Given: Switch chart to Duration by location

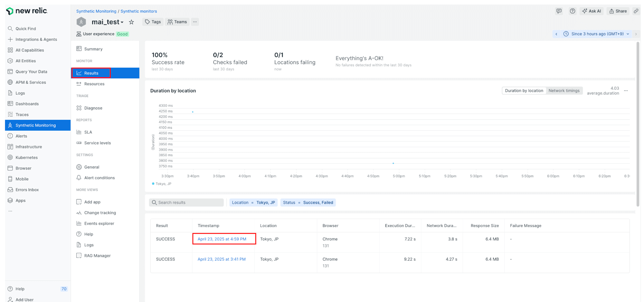Looking at the screenshot, I should [524, 91].
